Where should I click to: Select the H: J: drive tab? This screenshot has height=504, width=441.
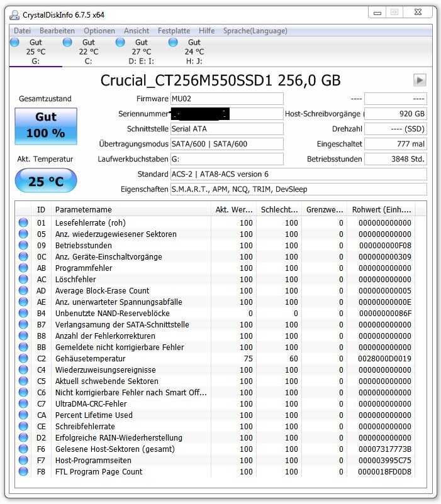point(194,52)
